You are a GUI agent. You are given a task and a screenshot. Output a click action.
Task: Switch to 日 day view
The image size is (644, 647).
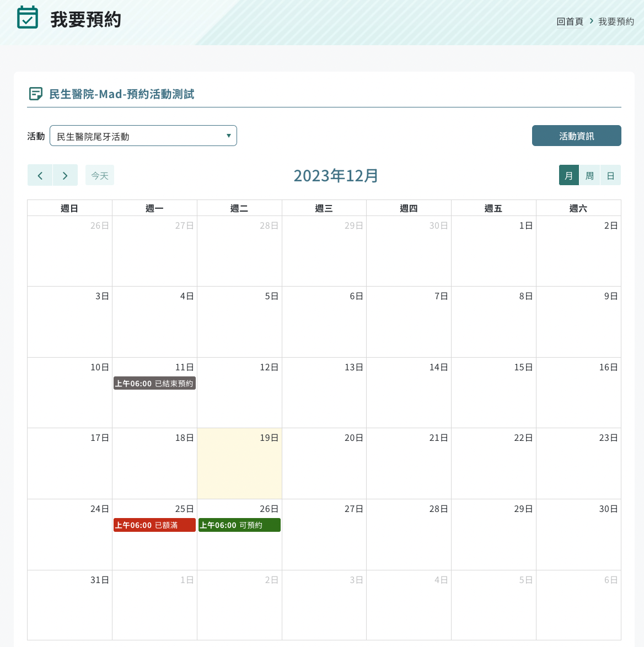[610, 175]
